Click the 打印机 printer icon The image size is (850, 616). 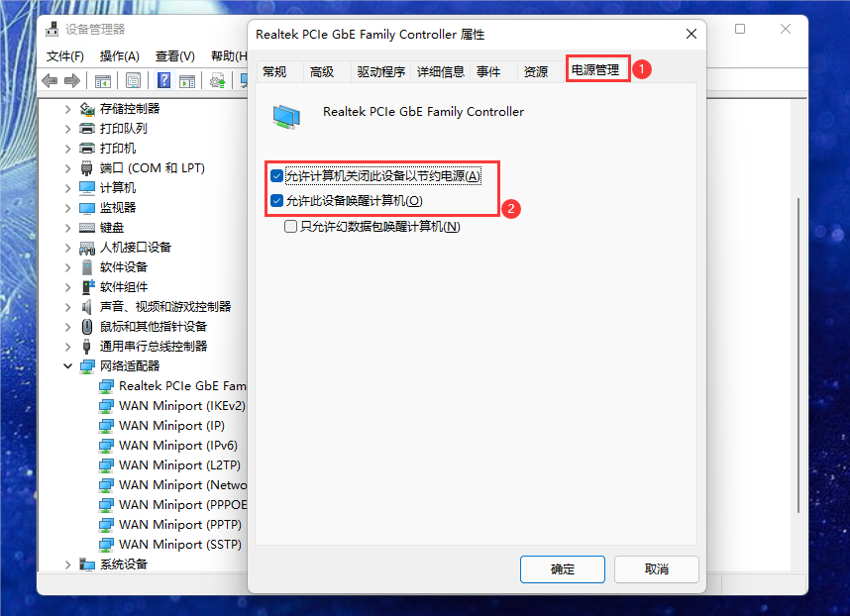click(87, 148)
